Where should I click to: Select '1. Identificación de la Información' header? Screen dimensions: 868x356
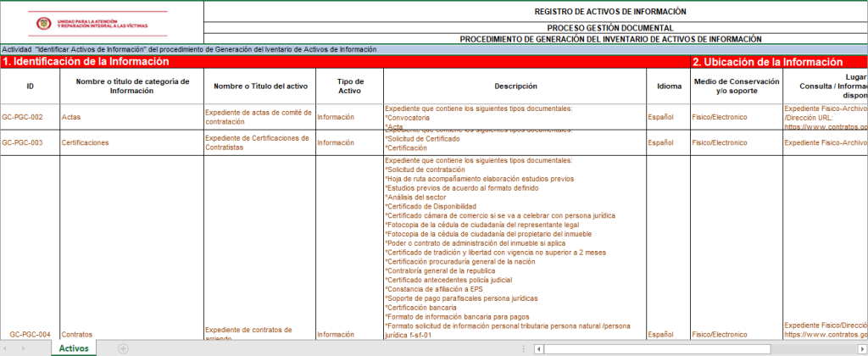(345, 62)
